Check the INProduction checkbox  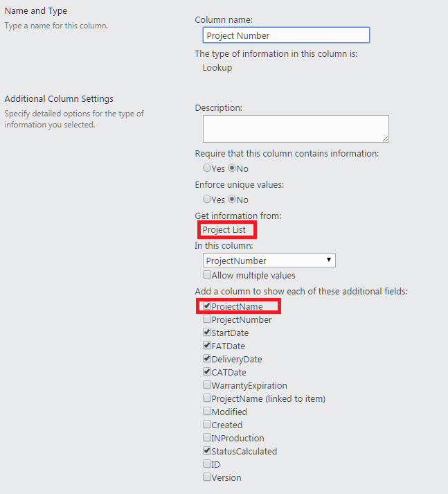coord(207,438)
